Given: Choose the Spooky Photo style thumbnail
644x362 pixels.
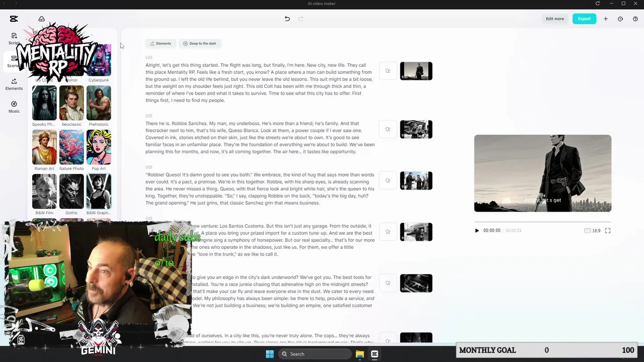Looking at the screenshot, I should tap(44, 103).
